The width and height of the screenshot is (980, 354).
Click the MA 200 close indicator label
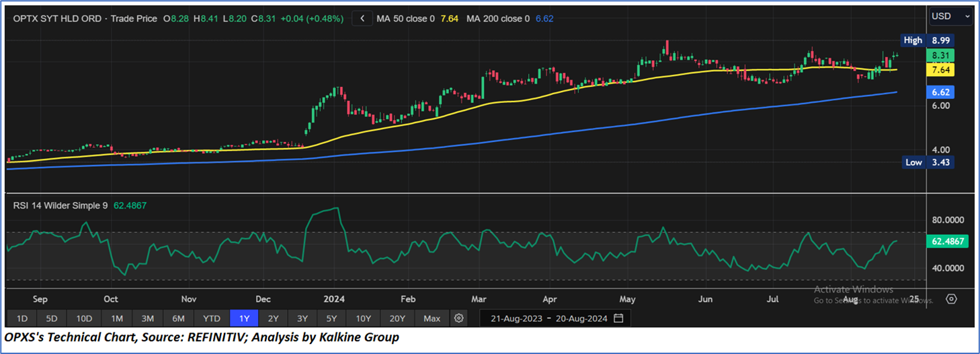coord(498,19)
